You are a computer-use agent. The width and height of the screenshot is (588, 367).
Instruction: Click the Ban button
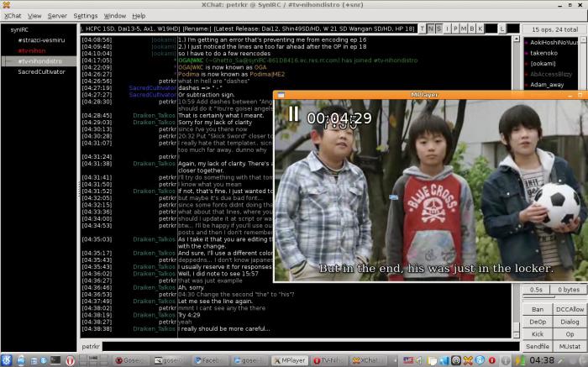pos(538,309)
